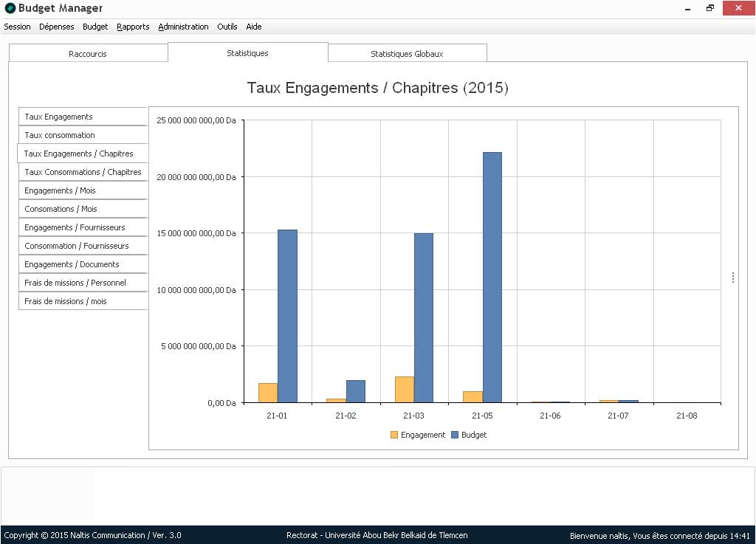Switch to the Raccourcis tab
Viewport: 756px width, 544px height.
88,54
